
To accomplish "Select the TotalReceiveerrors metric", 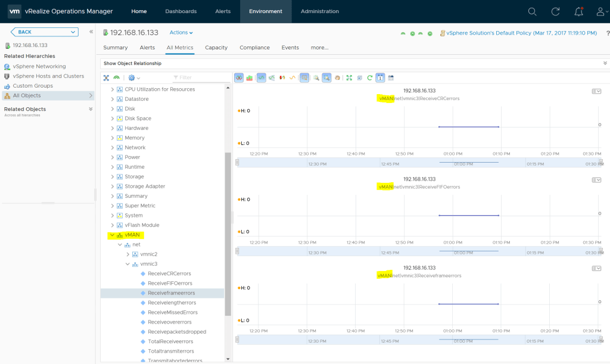I will pyautogui.click(x=170, y=341).
